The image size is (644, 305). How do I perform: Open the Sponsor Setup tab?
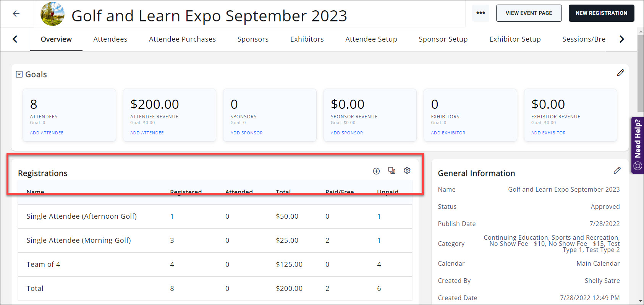tap(443, 39)
